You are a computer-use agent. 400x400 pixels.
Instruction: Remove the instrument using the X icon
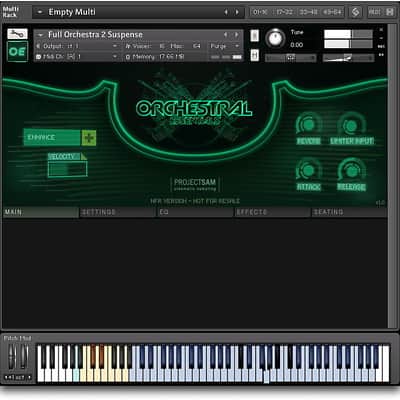(381, 30)
